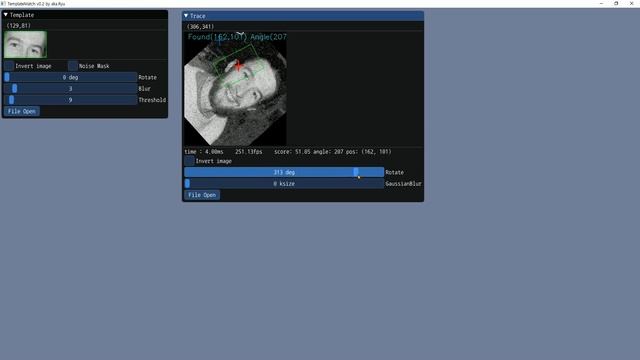The width and height of the screenshot is (640, 360).
Task: Close the TemplateMatch window
Action: pos(631,4)
